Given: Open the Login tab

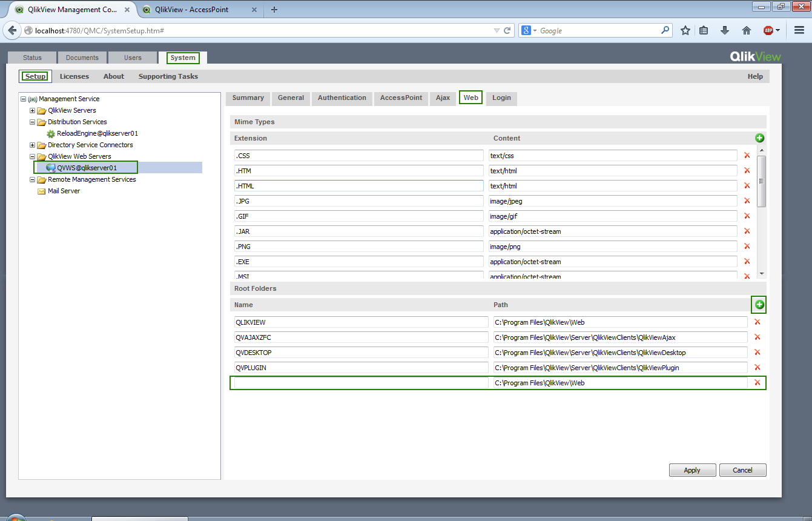Looking at the screenshot, I should click(501, 98).
